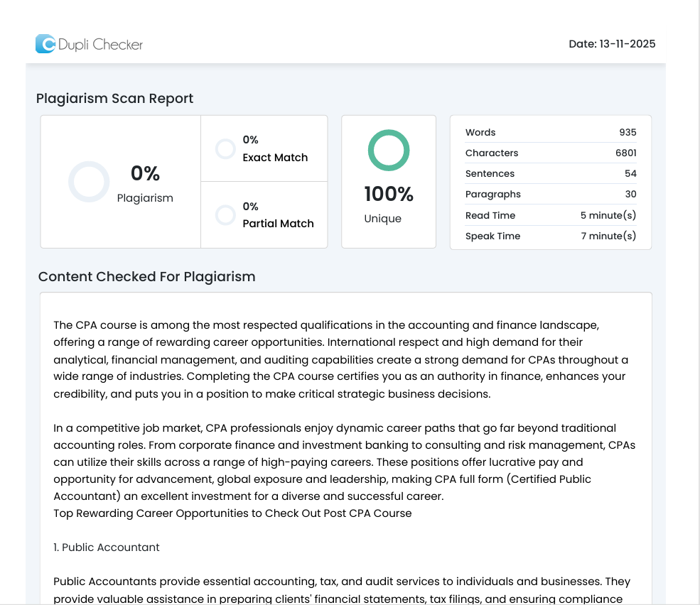
Task: Click the Top Rewarding Career Opportunities line
Action: tap(232, 513)
